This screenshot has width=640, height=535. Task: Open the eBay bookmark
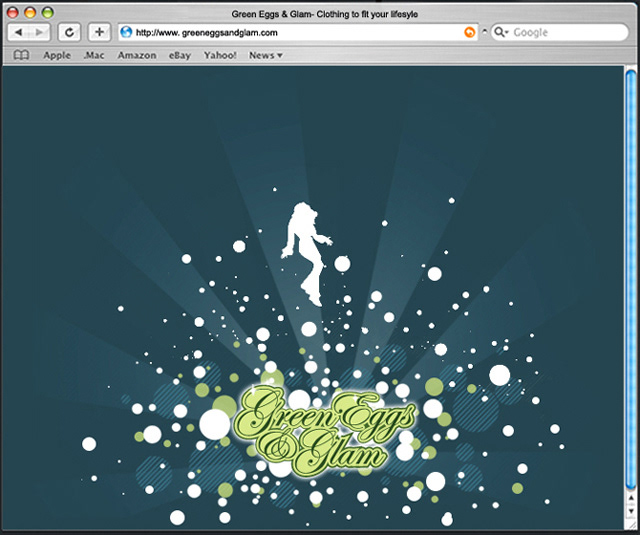tap(180, 55)
